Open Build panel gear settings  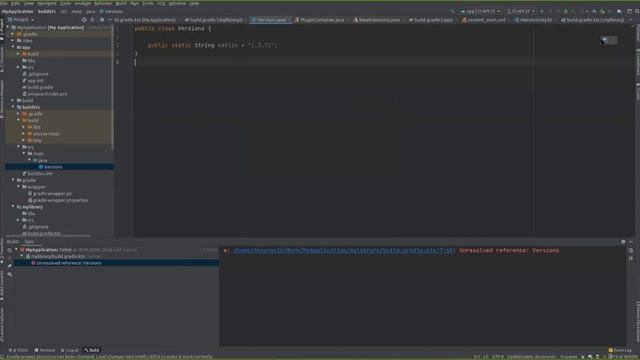[x=623, y=242]
